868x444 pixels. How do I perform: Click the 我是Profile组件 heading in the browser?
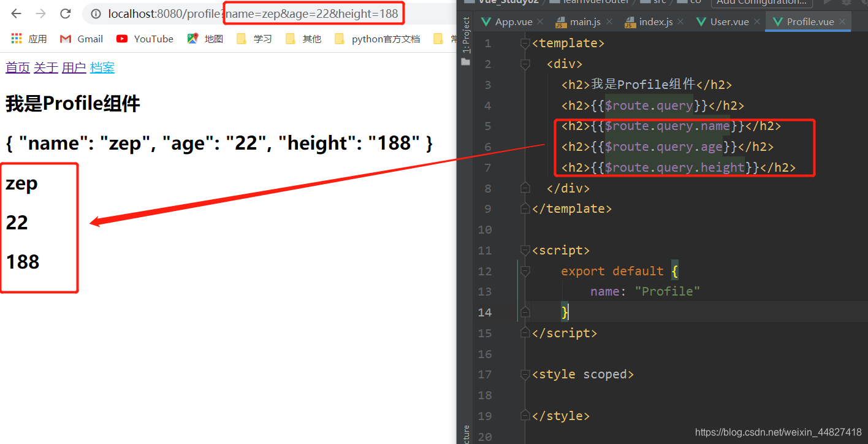pos(73,104)
